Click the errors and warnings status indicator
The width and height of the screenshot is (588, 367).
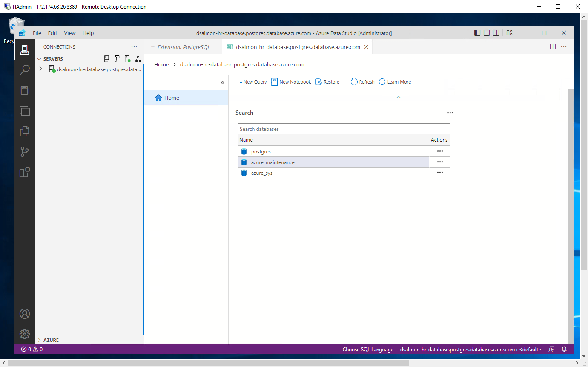click(x=32, y=349)
